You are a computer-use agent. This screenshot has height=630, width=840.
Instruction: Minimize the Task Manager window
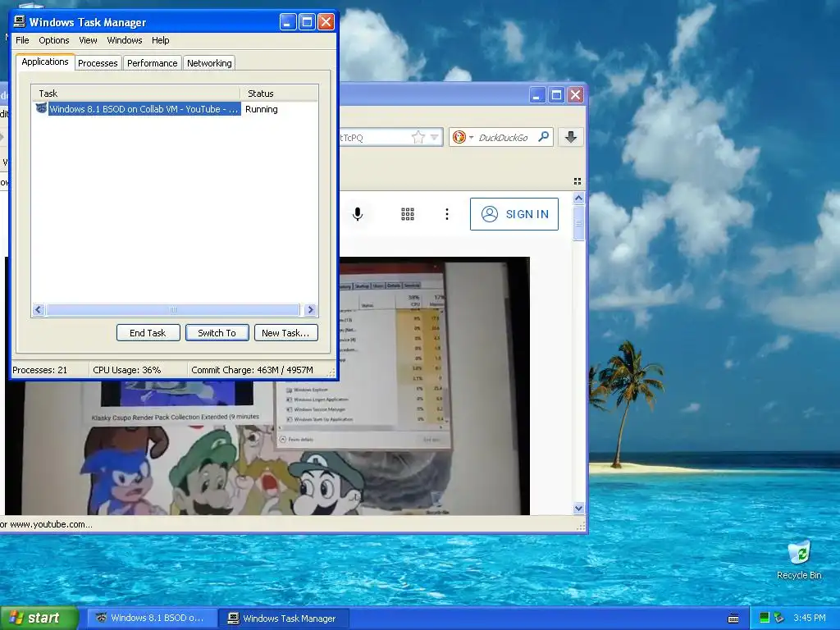pyautogui.click(x=288, y=22)
